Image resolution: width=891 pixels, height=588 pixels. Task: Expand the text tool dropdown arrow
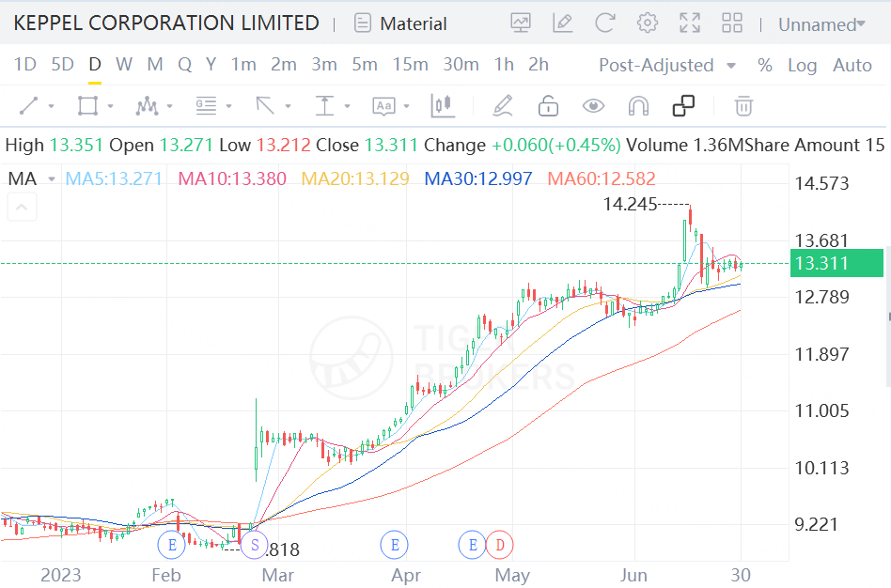point(406,106)
